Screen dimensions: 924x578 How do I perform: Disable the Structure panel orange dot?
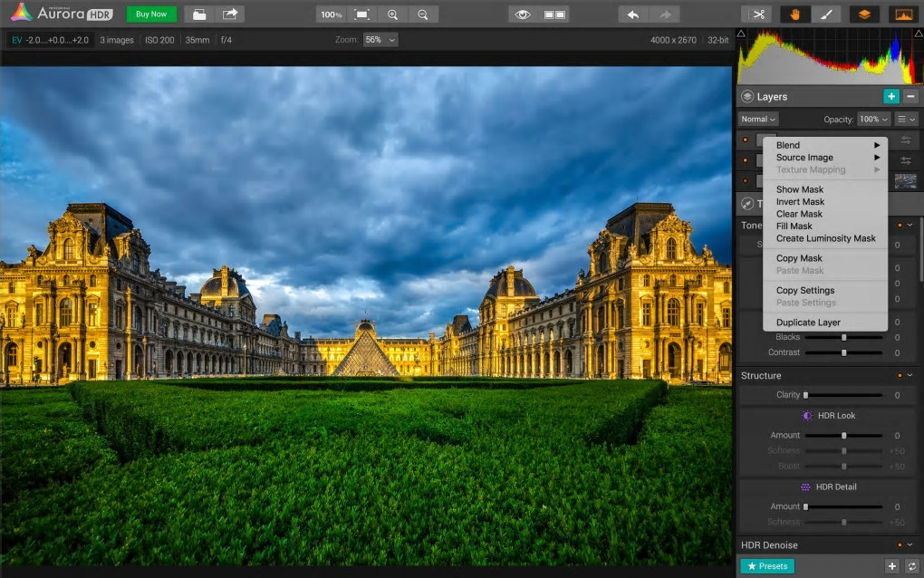click(x=900, y=375)
